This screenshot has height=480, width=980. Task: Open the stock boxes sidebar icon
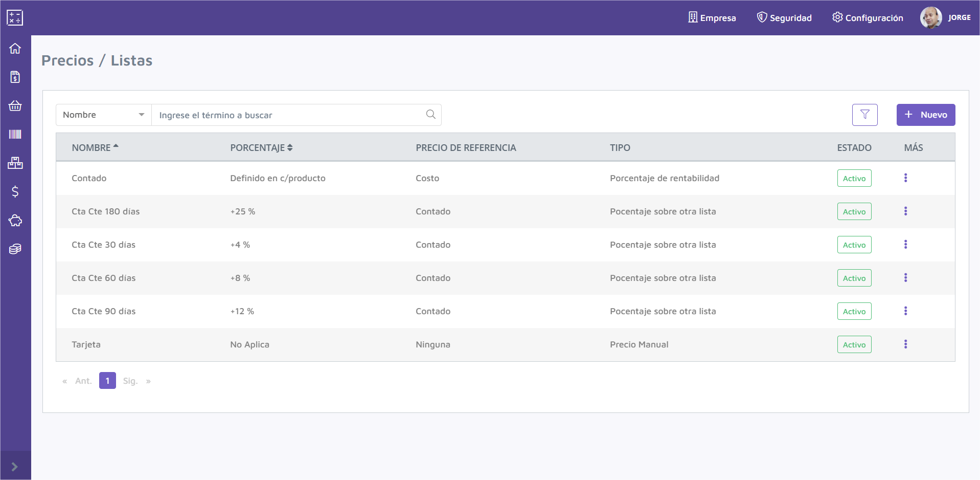click(15, 163)
